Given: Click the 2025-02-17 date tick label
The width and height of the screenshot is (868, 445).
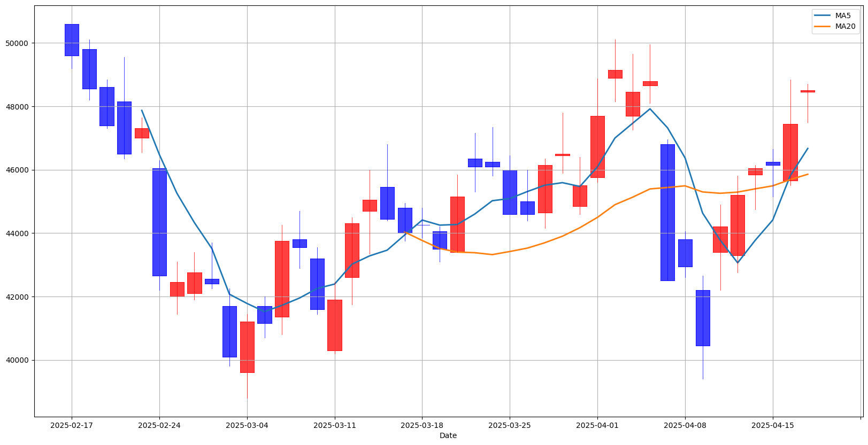Looking at the screenshot, I should [72, 426].
